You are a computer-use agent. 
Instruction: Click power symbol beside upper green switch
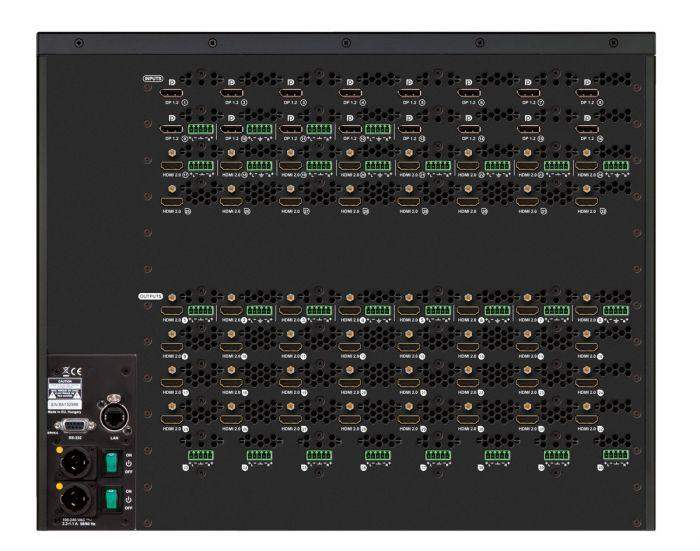tap(129, 463)
